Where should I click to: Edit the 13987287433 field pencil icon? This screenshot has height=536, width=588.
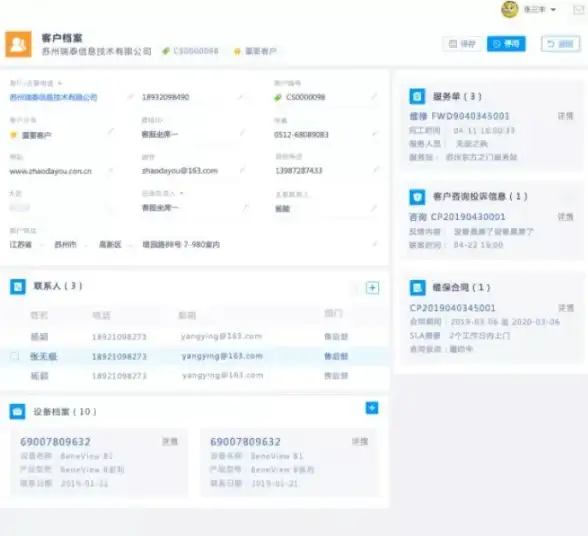pos(375,170)
